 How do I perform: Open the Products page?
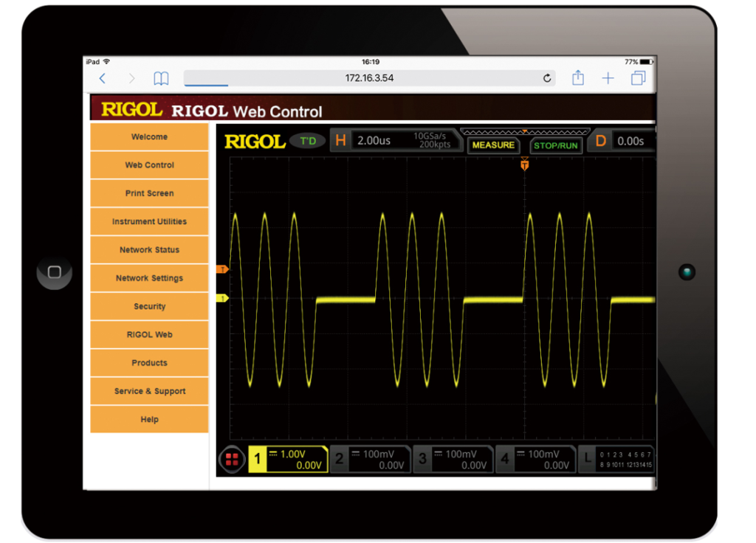click(149, 363)
